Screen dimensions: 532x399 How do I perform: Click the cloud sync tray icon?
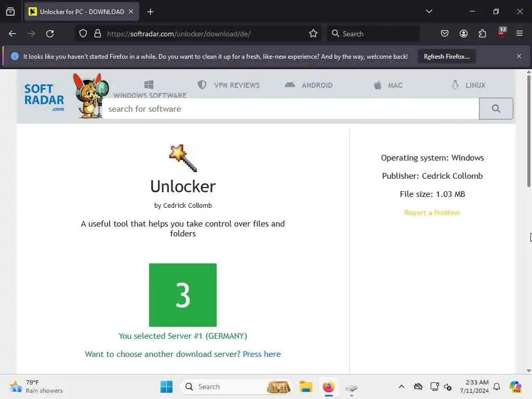click(x=418, y=387)
